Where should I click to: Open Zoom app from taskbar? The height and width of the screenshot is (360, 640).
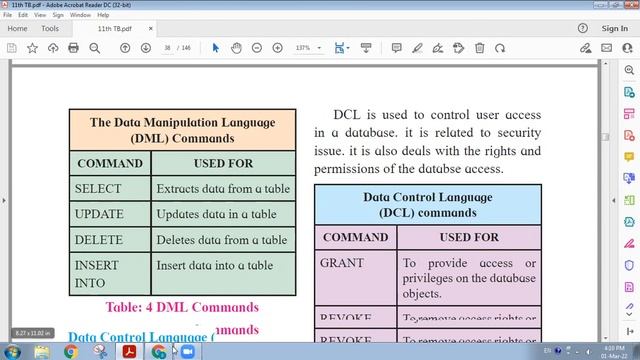pyautogui.click(x=188, y=351)
